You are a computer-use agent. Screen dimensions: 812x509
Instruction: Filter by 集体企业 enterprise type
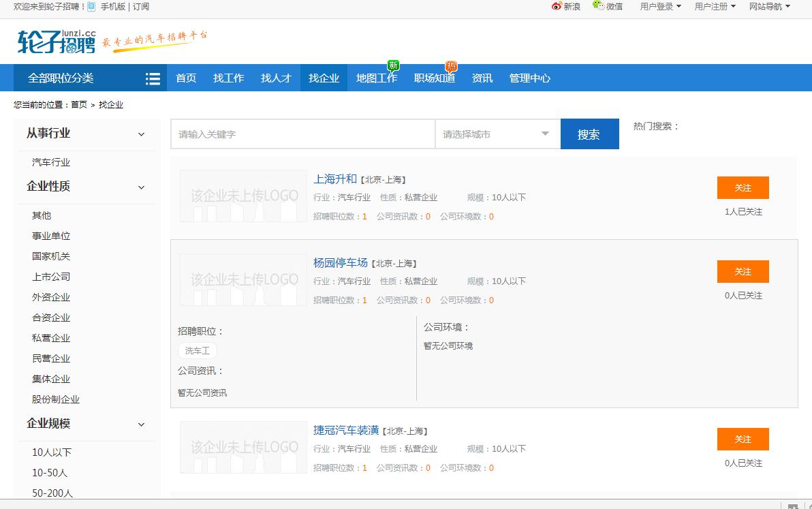(50, 379)
